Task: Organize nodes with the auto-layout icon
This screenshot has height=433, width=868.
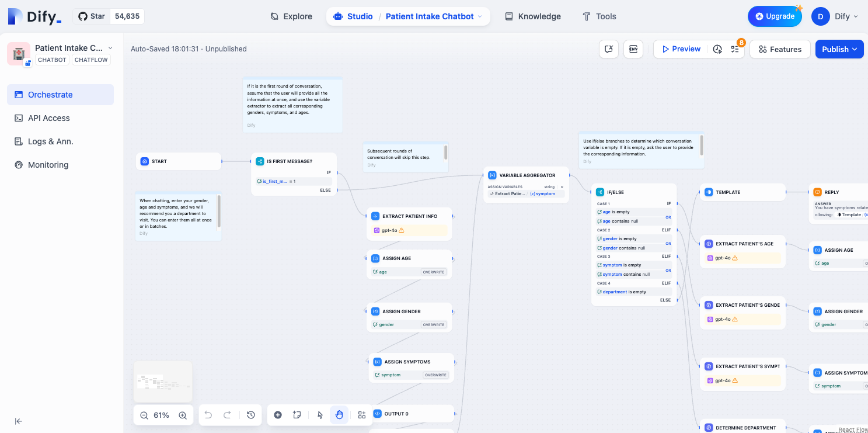Action: [x=362, y=415]
